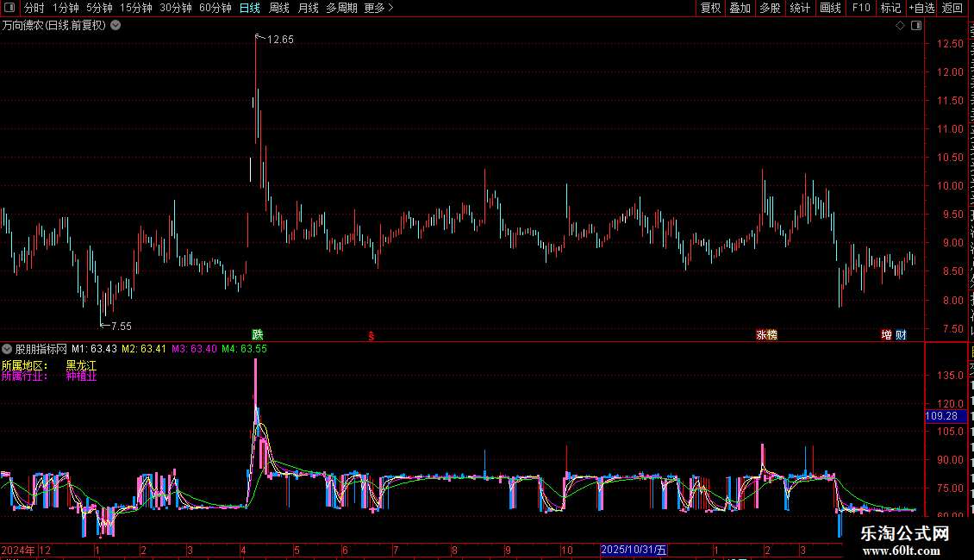974x560 pixels.
Task: Toggle the left side panel icon in top bar
Action: 9,8
